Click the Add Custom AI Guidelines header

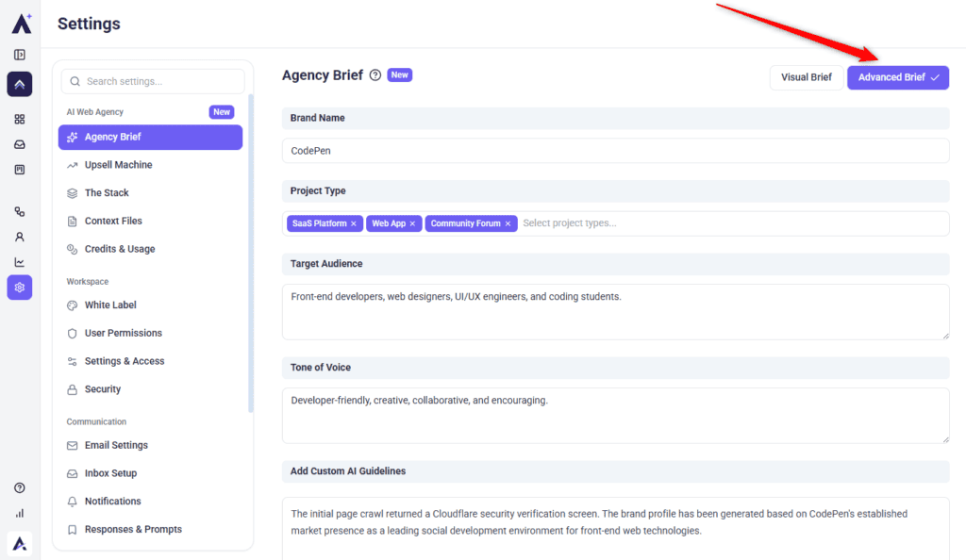click(x=615, y=471)
